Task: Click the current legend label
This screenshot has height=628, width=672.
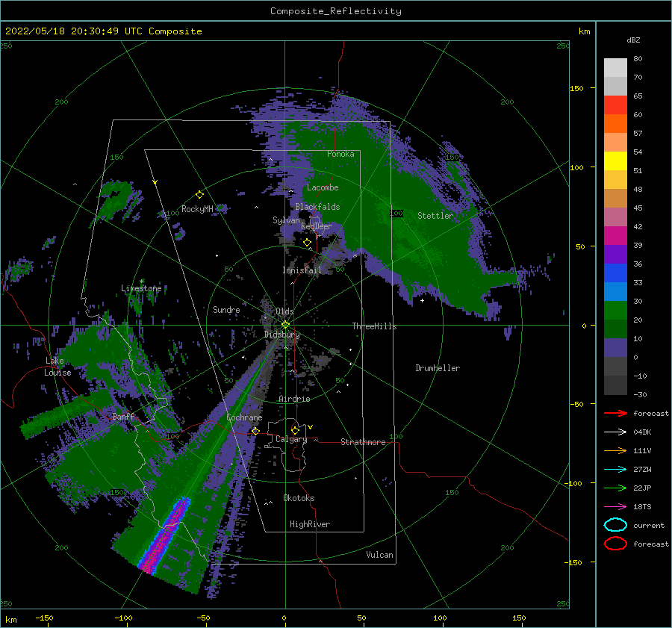Action: 648,525
